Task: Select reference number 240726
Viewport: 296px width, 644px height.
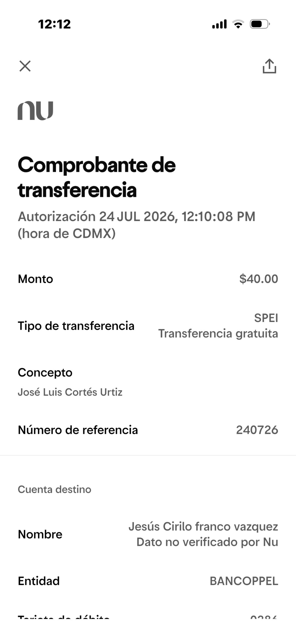Action: [257, 430]
